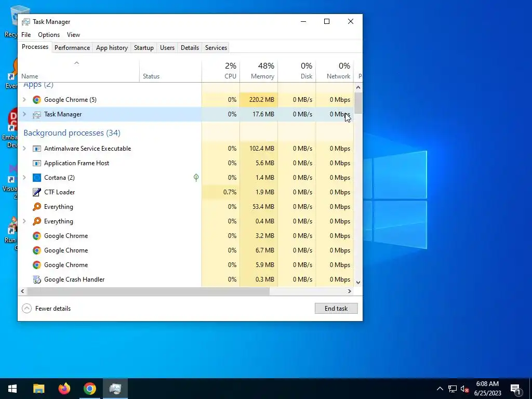Viewport: 532px width, 399px height.
Task: Click the scroll down arrow
Action: pos(358,282)
